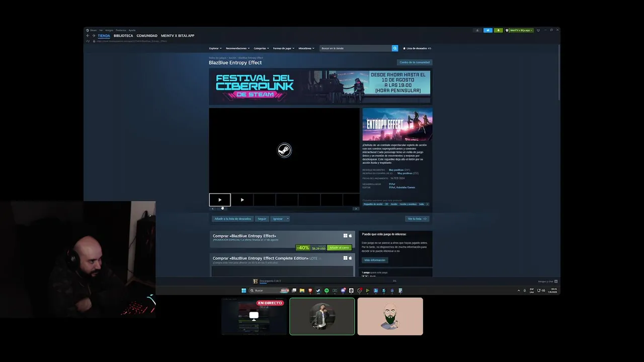This screenshot has width=644, height=362.
Task: Open the Steam downloads icon in title bar
Action: tap(477, 30)
